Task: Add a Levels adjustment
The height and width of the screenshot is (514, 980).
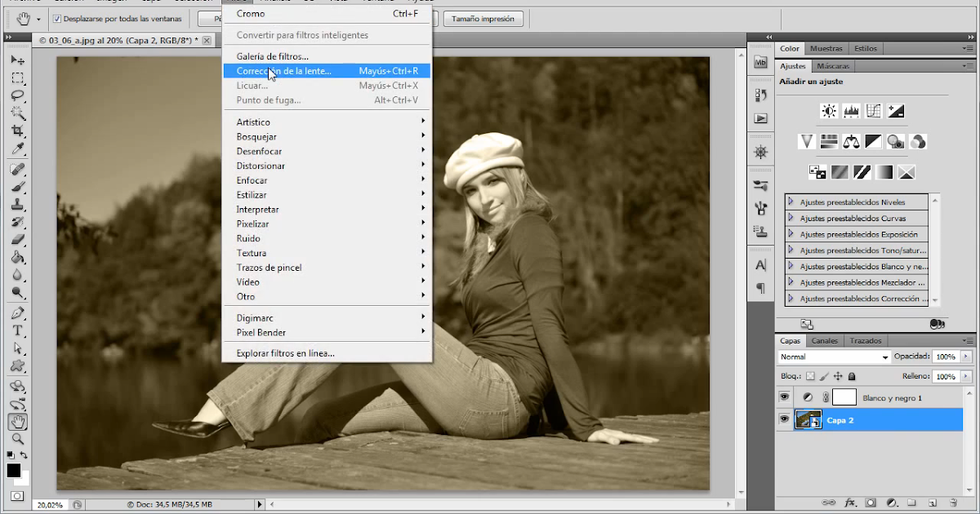Action: click(x=851, y=111)
